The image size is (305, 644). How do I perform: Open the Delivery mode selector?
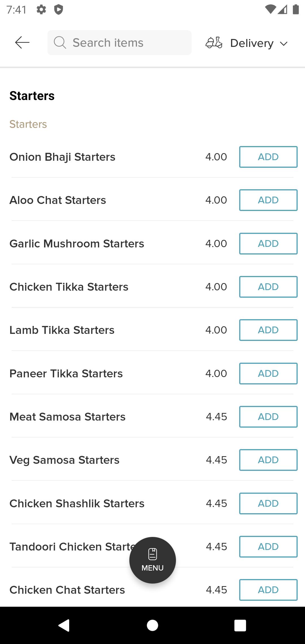(x=247, y=43)
